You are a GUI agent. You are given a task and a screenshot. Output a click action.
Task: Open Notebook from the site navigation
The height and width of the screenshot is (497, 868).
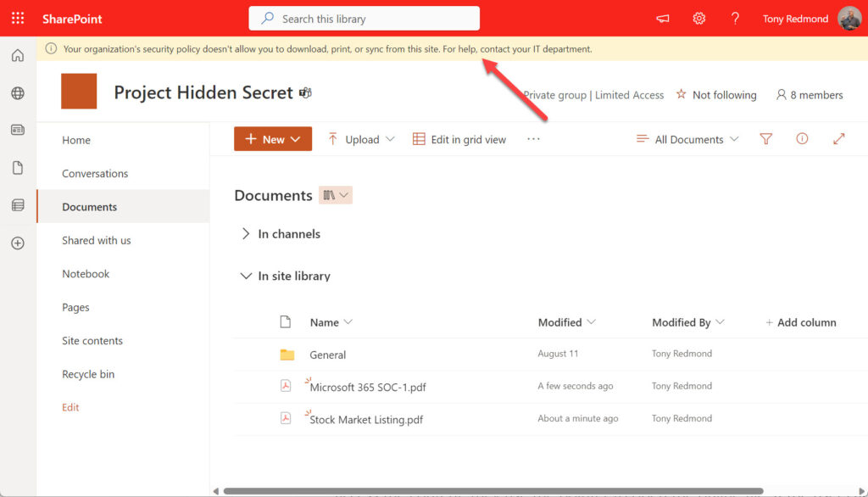pos(86,274)
